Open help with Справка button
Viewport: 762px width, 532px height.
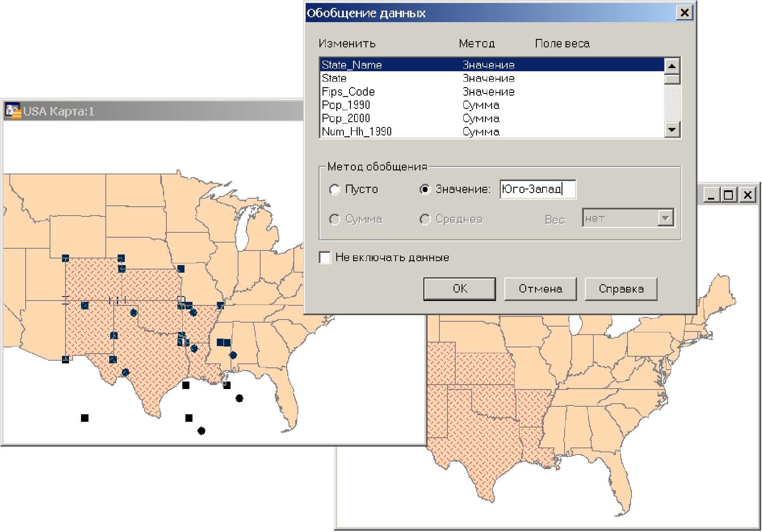[621, 289]
